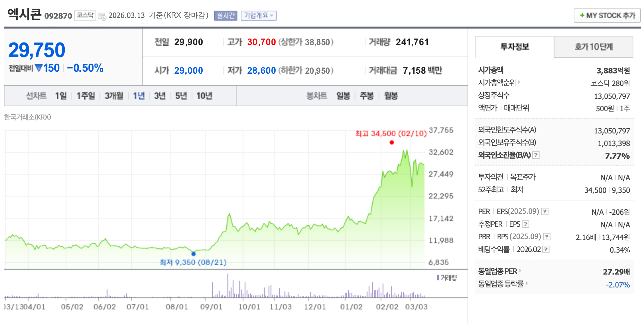The image size is (644, 324).
Task: Click the 13,744원 BPS value
Action: (x=616, y=237)
